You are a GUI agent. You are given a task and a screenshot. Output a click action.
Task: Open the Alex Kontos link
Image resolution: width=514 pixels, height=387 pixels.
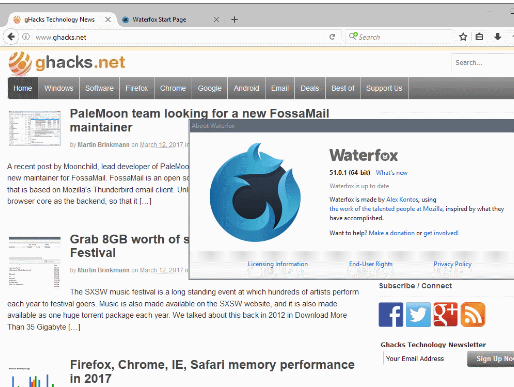click(402, 199)
